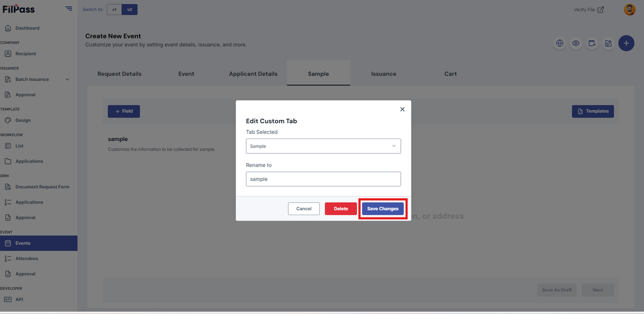Switch to the Applicant Details tab
This screenshot has width=644, height=314.
point(253,74)
